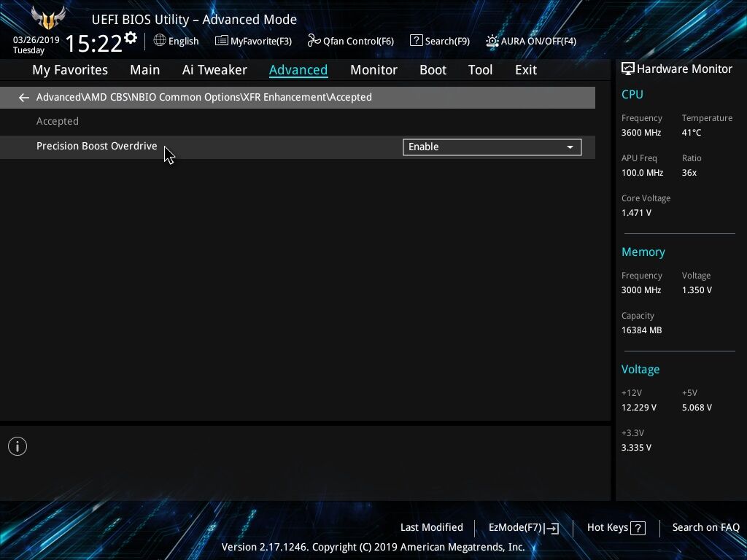Screen dimensions: 747x560
Task: Click the +5V value 5.068 V
Action: 697,408
